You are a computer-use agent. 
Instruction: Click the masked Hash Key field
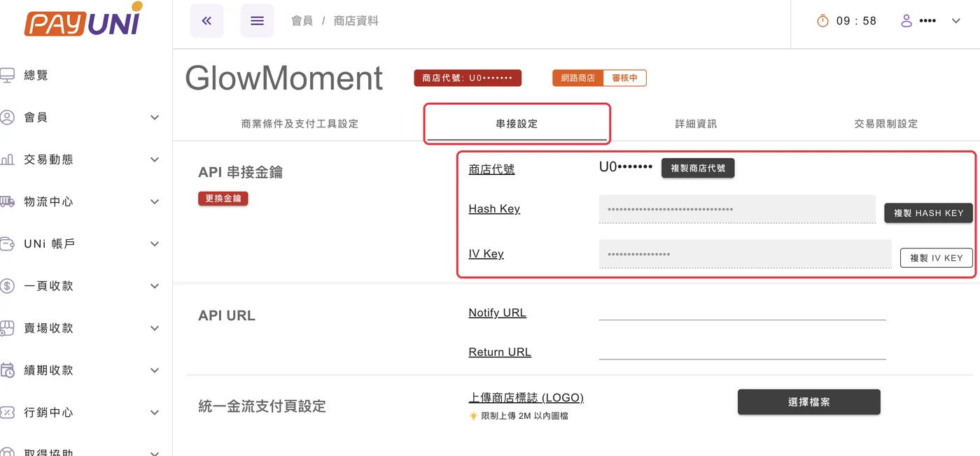click(737, 209)
